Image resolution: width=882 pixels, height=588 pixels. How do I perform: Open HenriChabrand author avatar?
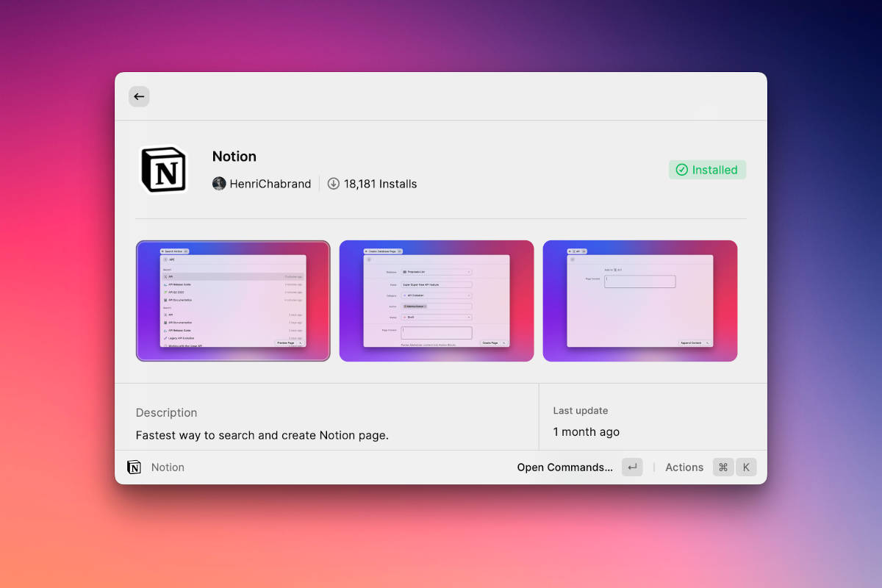(219, 184)
